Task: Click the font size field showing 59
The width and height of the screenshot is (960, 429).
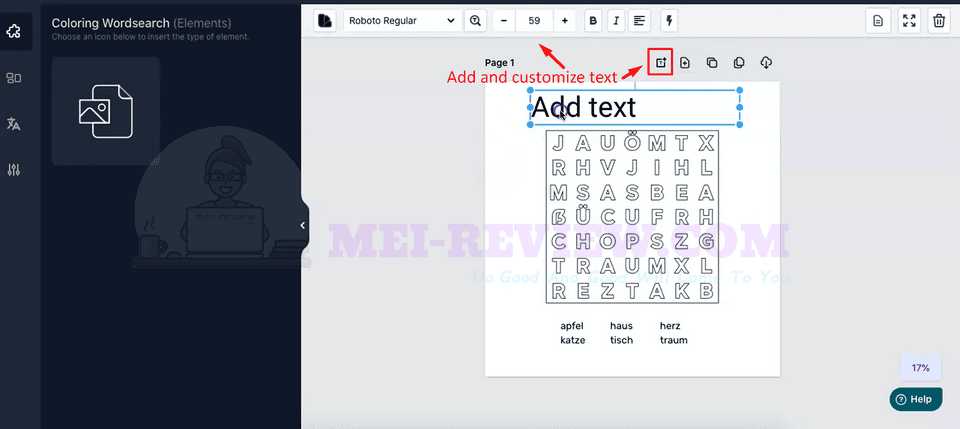Action: point(534,21)
